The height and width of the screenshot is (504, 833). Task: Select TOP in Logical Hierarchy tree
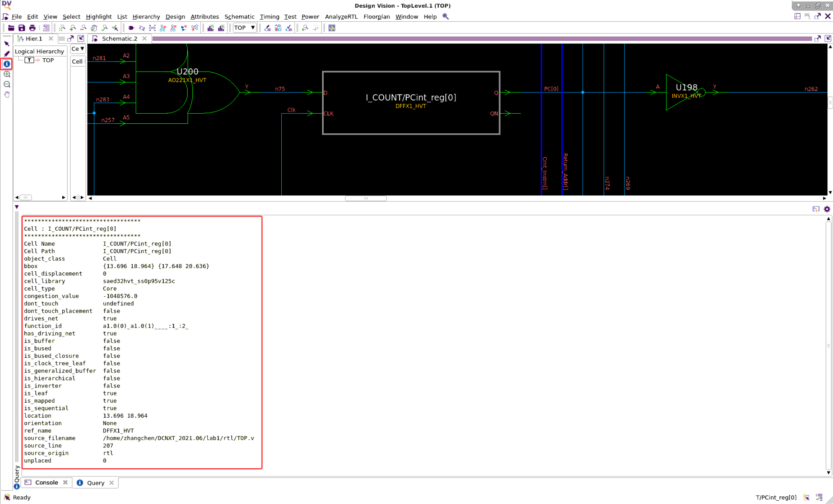(x=48, y=60)
